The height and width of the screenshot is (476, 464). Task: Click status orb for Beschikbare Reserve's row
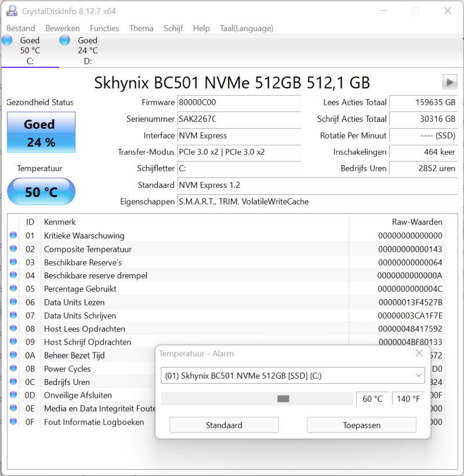[x=13, y=261]
